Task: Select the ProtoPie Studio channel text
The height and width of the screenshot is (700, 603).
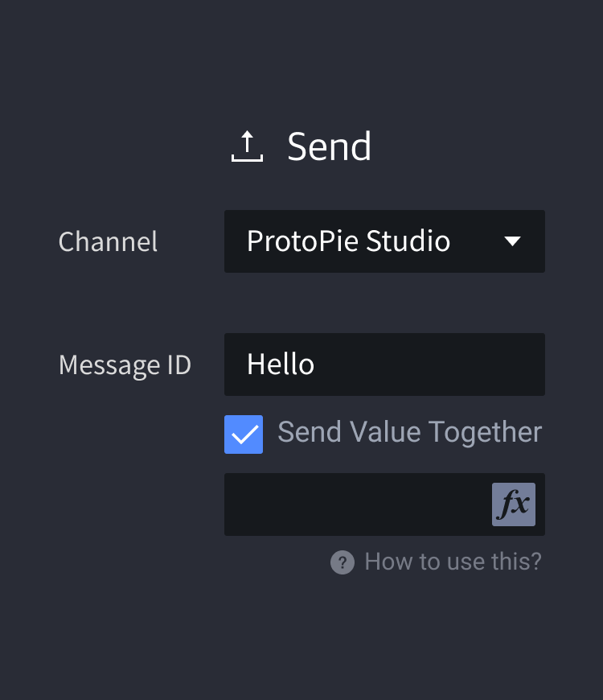Action: pyautogui.click(x=348, y=241)
